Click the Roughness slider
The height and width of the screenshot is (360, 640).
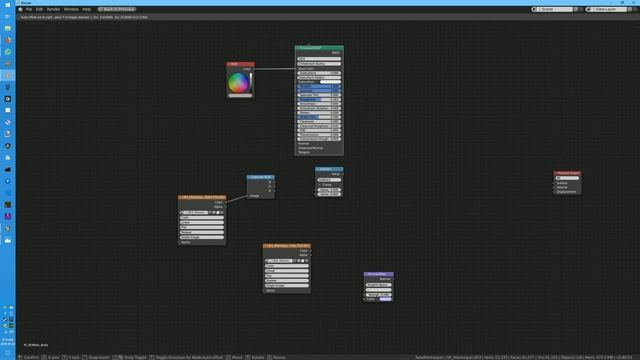point(319,100)
